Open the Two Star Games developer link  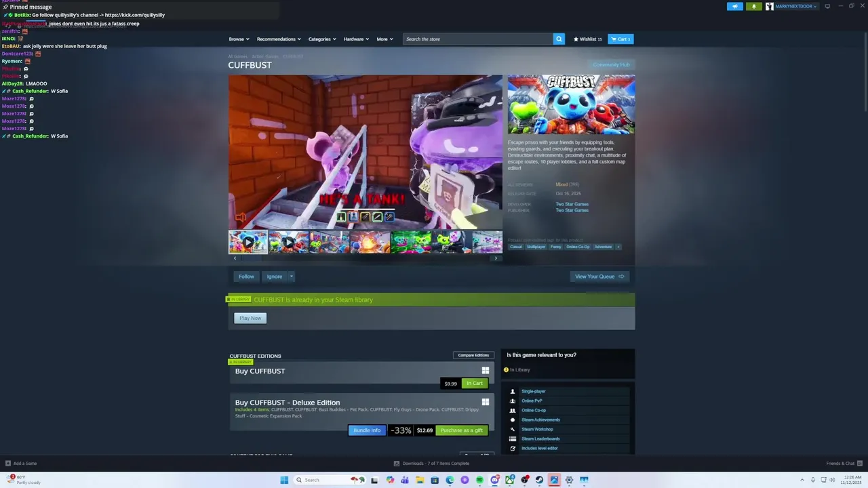[572, 204]
